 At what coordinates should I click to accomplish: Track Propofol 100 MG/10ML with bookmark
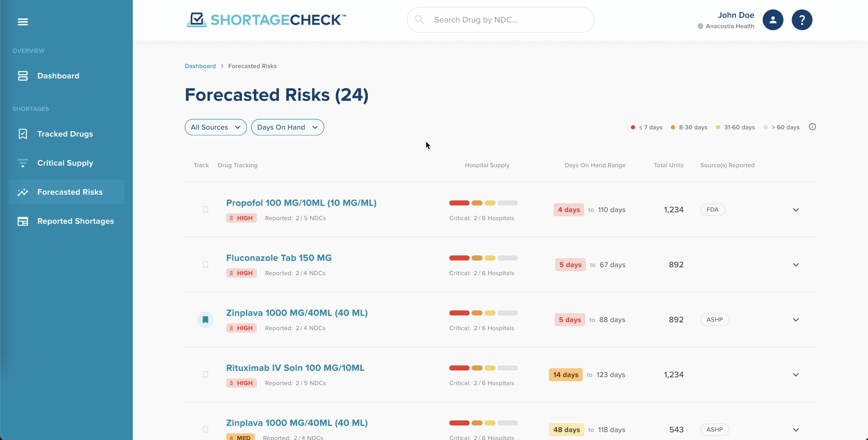[205, 210]
